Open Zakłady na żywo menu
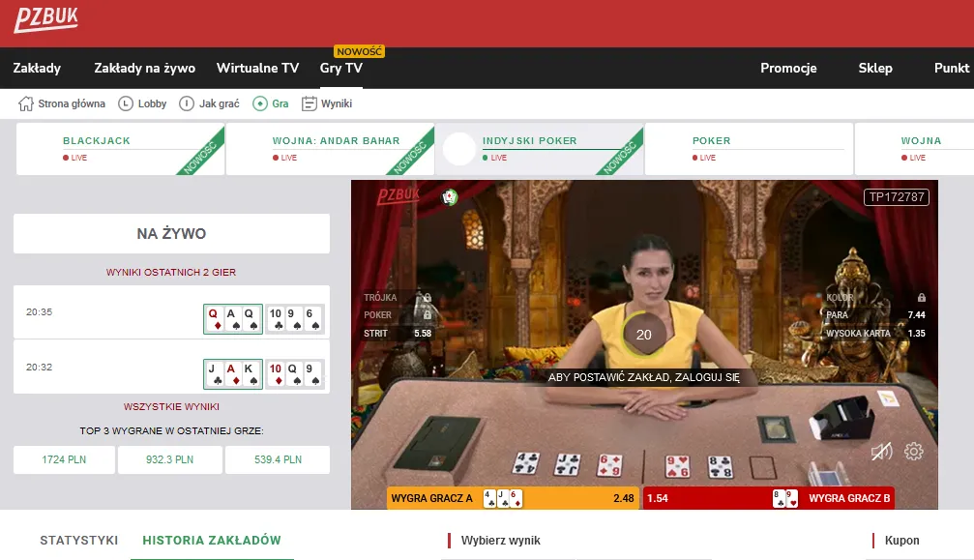 [145, 68]
